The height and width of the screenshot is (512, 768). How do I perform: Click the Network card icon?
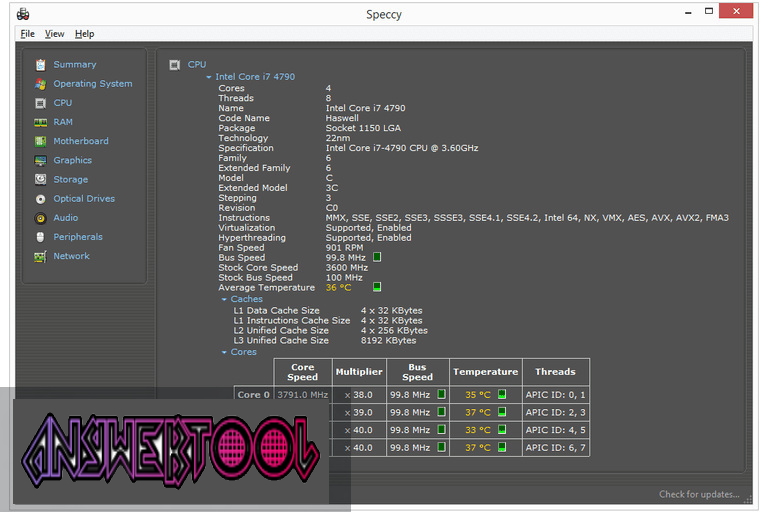[40, 256]
